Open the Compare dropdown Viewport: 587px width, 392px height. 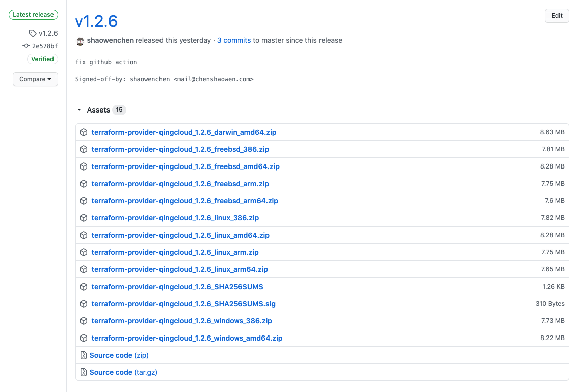pyautogui.click(x=35, y=79)
